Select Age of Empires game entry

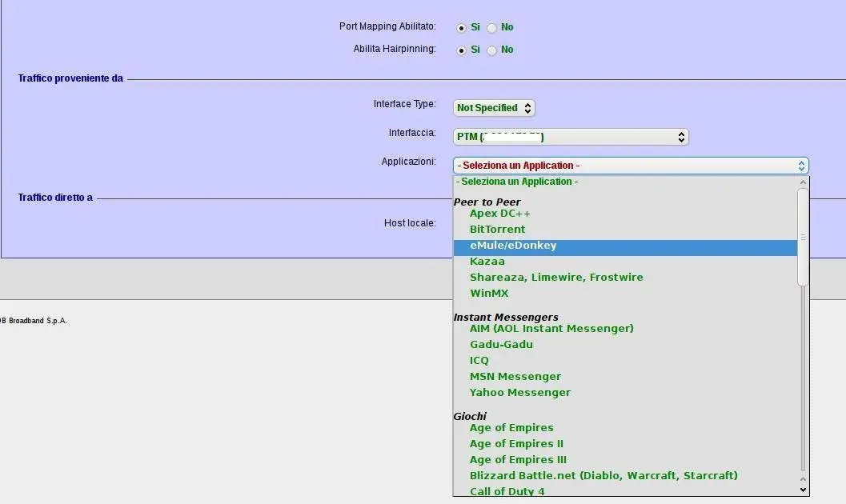pos(625,428)
